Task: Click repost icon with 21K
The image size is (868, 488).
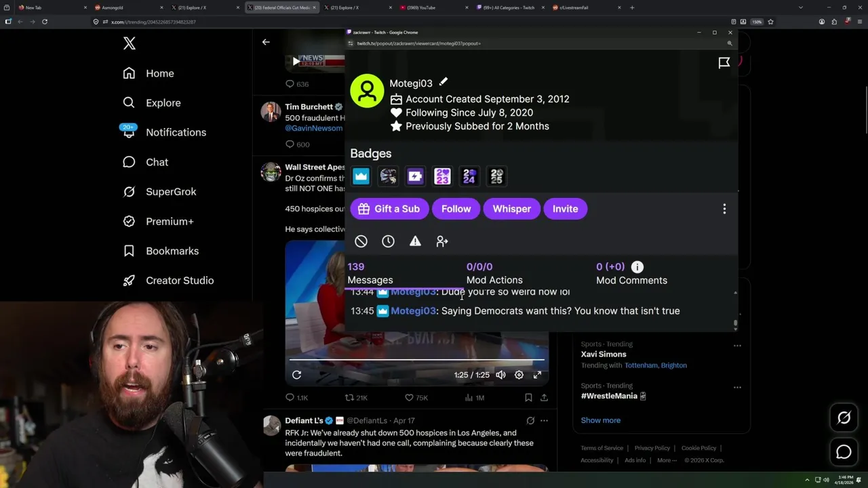Action: [x=349, y=398]
